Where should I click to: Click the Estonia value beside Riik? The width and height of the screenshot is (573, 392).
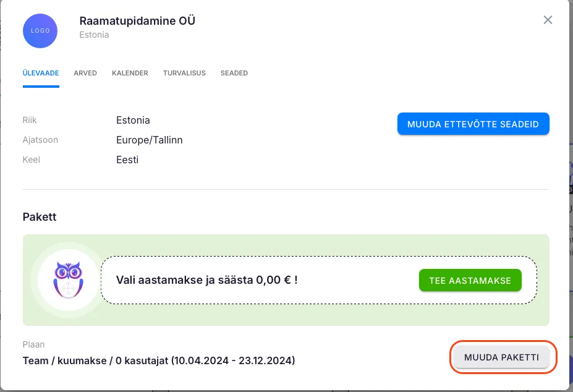pyautogui.click(x=133, y=120)
